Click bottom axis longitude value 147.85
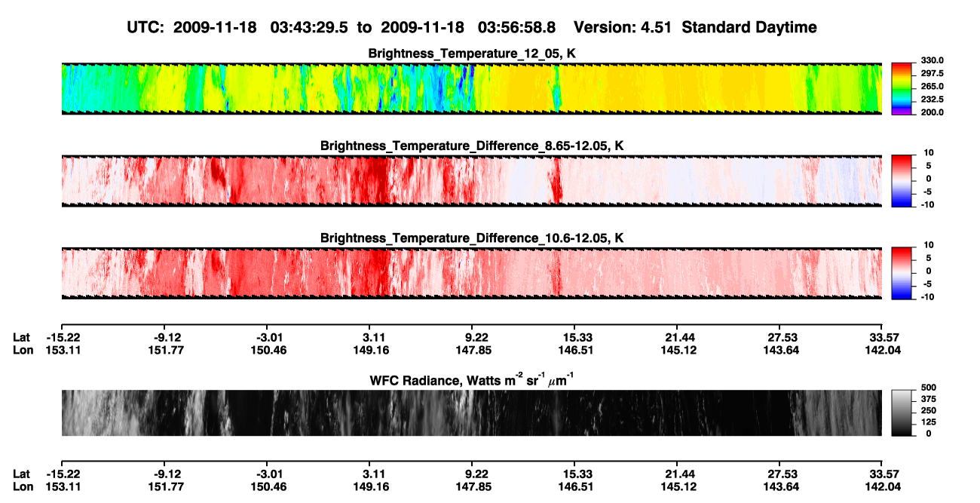This screenshot has height=503, width=980. [472, 486]
